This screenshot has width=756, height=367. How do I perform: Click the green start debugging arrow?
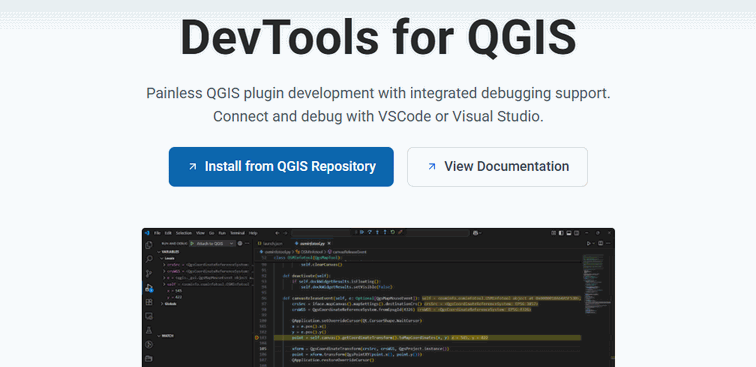pyautogui.click(x=192, y=244)
